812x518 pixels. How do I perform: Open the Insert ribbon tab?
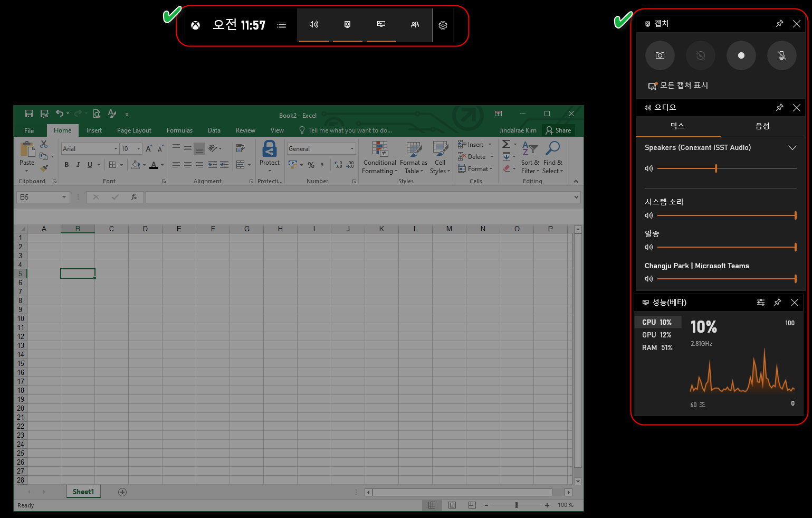pos(94,130)
